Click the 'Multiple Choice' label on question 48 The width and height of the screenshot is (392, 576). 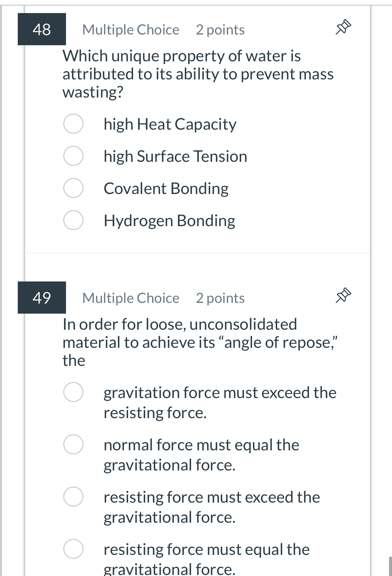tap(131, 29)
